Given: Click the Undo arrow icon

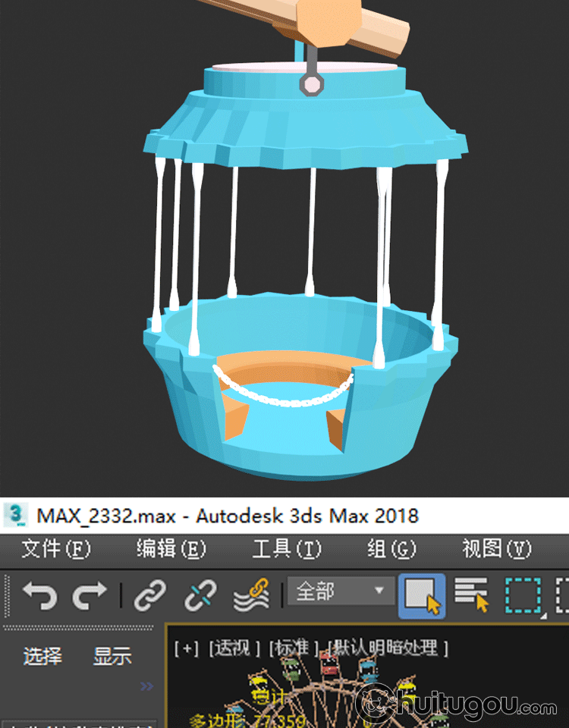Looking at the screenshot, I should (x=39, y=595).
